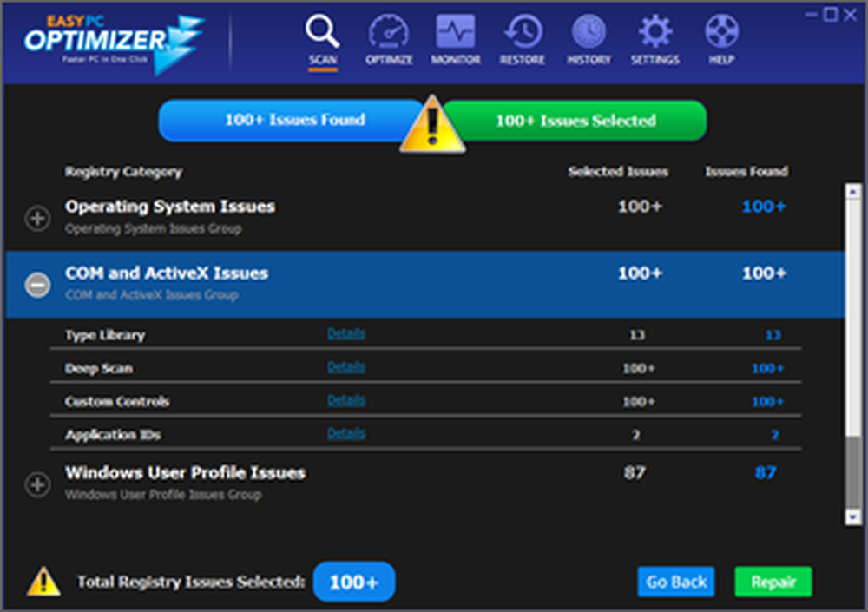Open the Scan section magnifier icon
Image resolution: width=868 pixels, height=612 pixels.
322,31
